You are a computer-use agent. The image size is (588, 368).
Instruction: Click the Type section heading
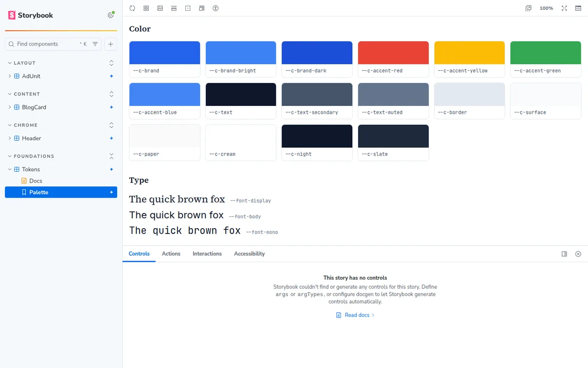pyautogui.click(x=139, y=180)
